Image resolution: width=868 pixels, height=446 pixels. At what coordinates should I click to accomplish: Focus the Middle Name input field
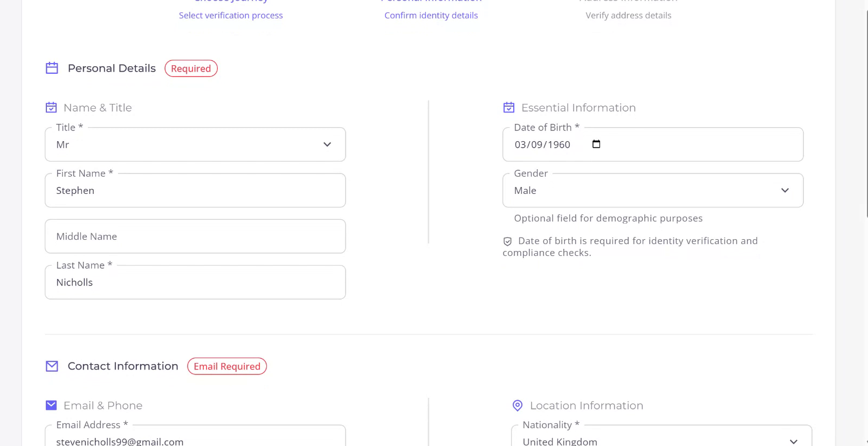pyautogui.click(x=195, y=236)
